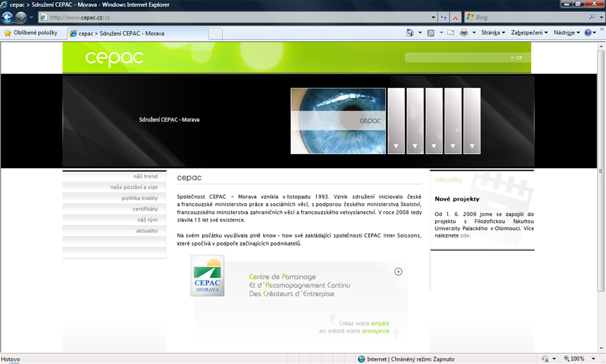
Task: Open the Stránka dropdown menu
Action: pyautogui.click(x=493, y=32)
